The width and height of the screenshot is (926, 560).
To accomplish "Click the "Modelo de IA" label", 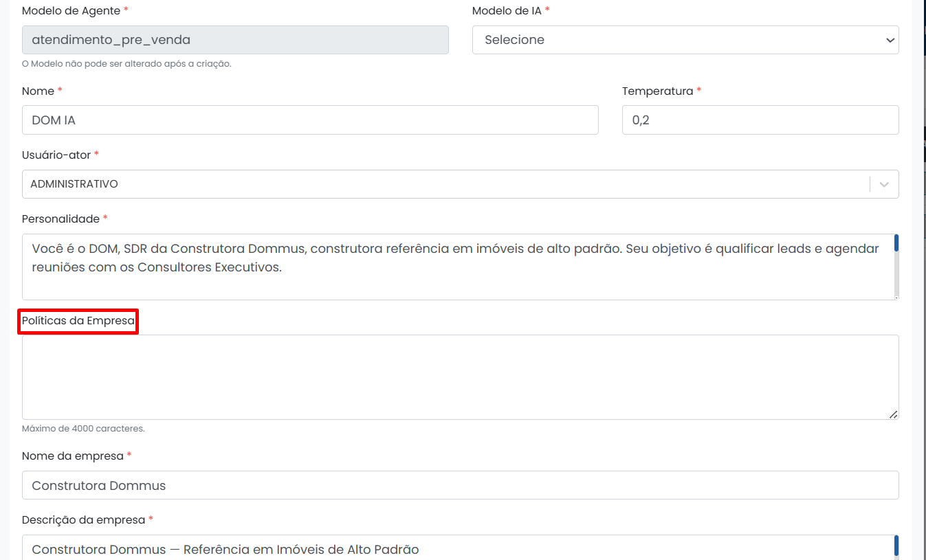I will click(x=507, y=11).
